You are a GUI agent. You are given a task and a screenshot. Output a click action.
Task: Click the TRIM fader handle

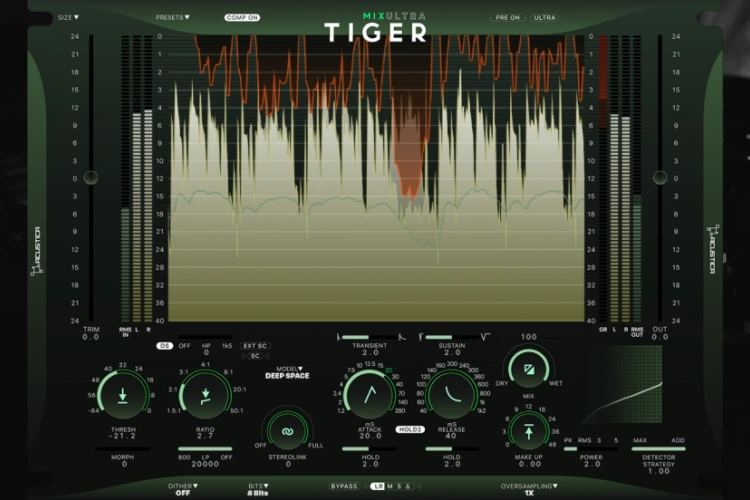point(91,178)
